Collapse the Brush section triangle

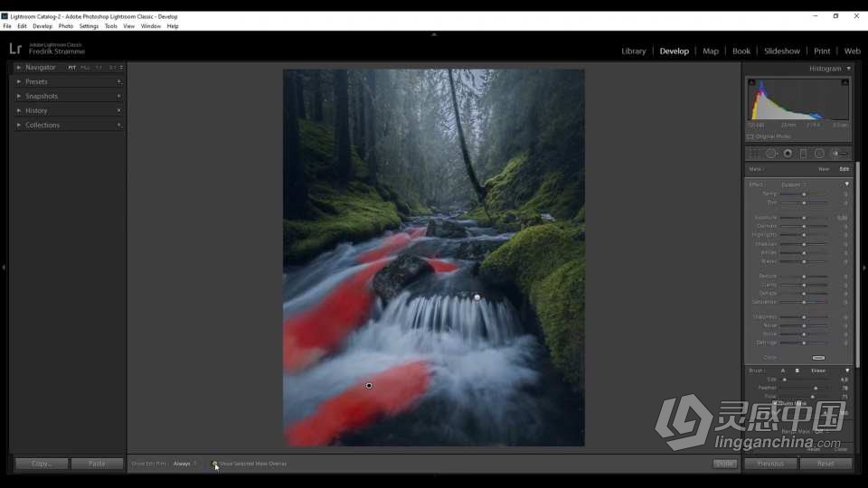[x=847, y=371]
